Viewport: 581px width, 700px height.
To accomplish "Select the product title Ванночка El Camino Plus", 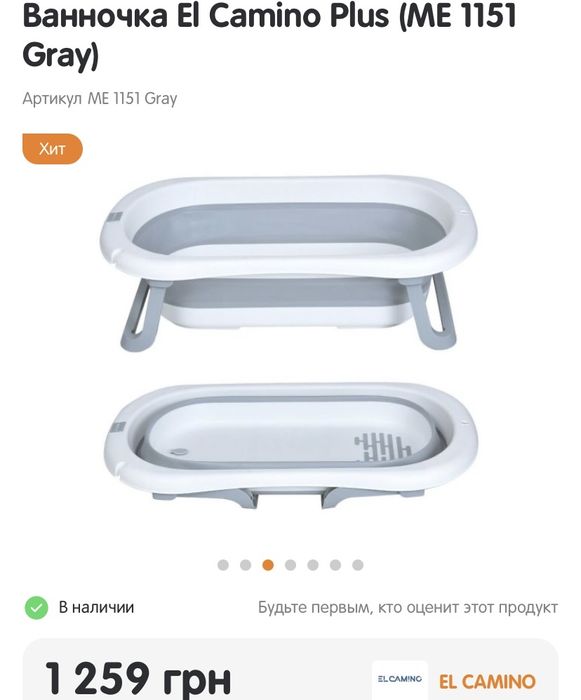I will point(269,35).
